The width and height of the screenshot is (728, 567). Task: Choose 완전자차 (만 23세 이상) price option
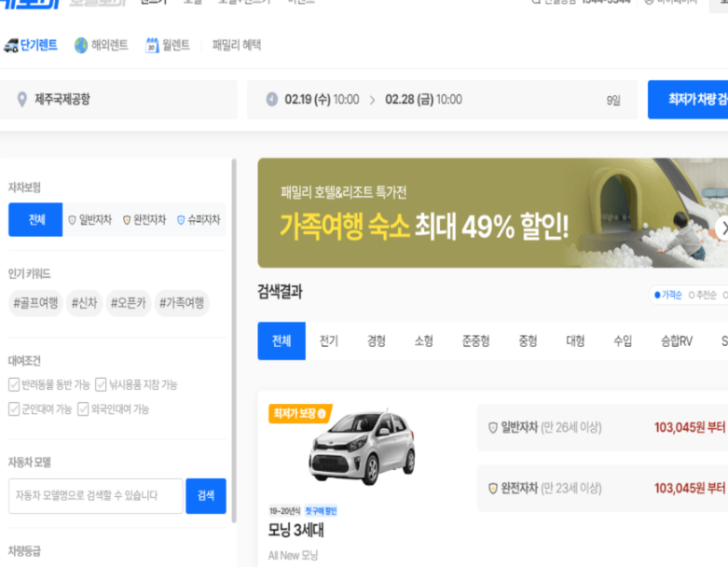(602, 489)
